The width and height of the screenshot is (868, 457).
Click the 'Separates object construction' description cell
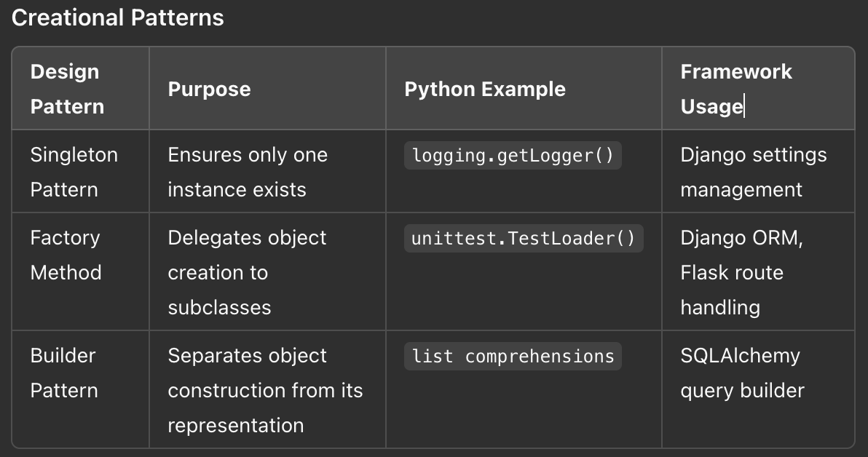(267, 389)
